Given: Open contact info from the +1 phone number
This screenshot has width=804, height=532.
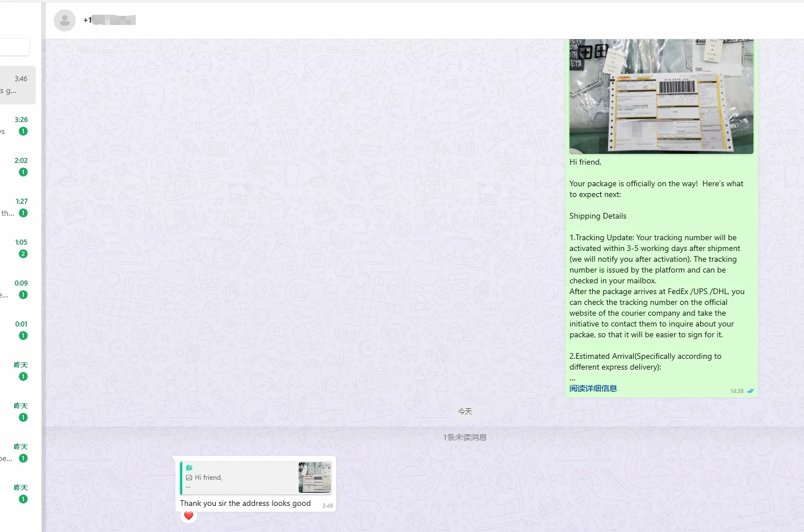Looking at the screenshot, I should (x=110, y=20).
